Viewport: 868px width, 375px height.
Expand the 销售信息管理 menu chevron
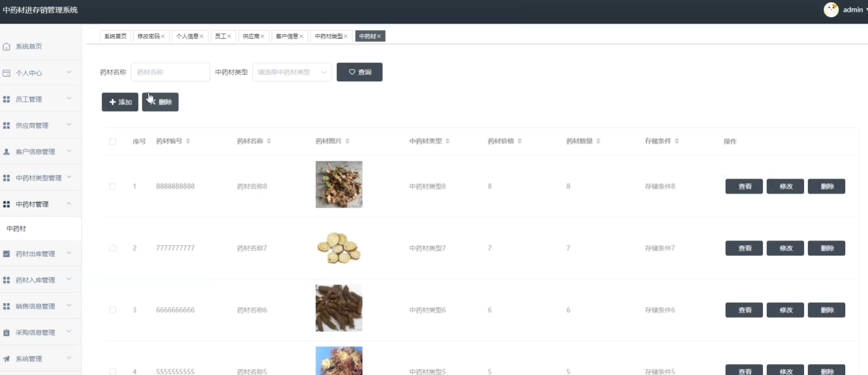pos(69,305)
